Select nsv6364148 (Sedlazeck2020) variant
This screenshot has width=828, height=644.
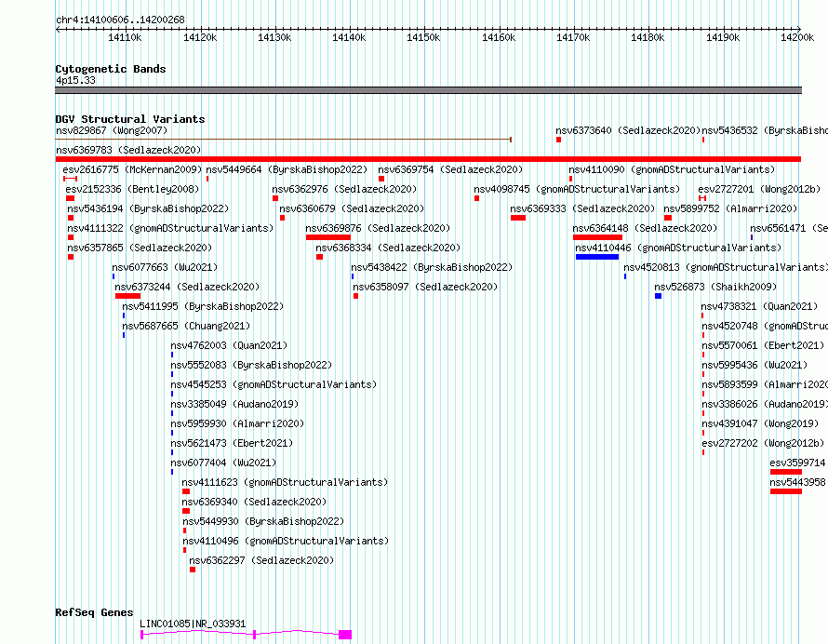(645, 228)
